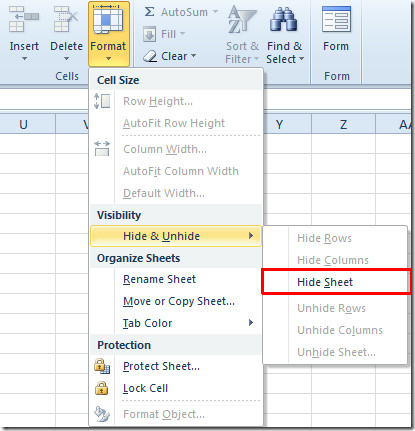Expand the Tab Color submenu arrow
Screen dimensions: 415x431
click(251, 323)
